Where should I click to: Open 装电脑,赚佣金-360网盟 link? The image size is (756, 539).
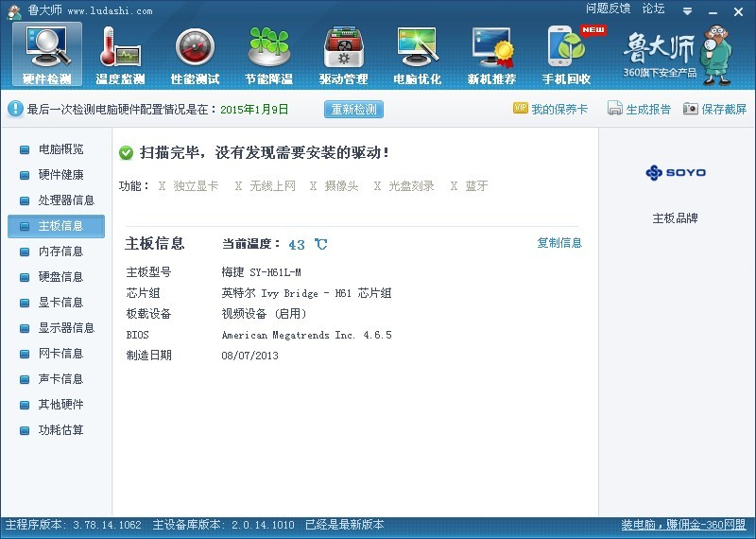683,525
